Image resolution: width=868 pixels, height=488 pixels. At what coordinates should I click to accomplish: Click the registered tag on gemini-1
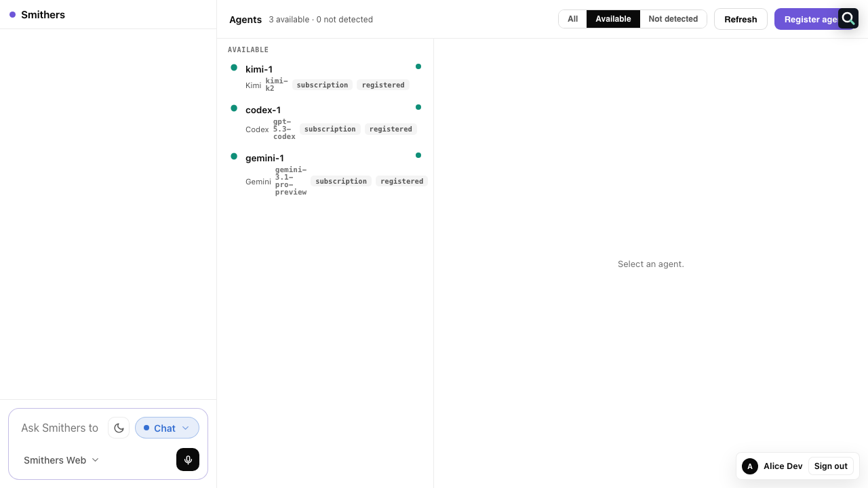[x=402, y=181]
